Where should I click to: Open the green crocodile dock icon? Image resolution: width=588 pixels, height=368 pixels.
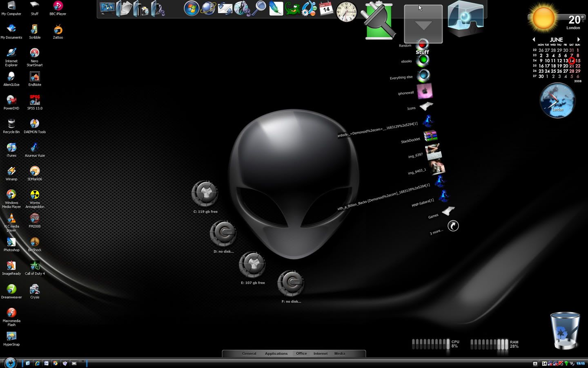pos(292,8)
